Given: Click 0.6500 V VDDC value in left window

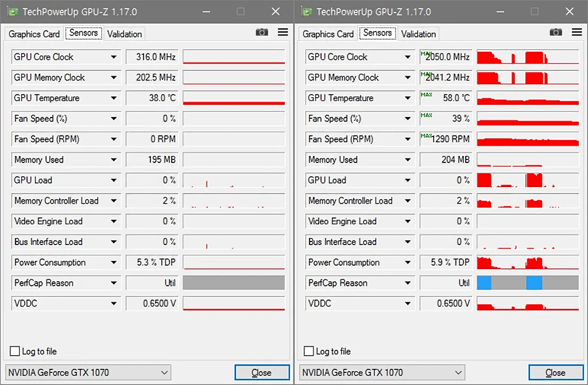Looking at the screenshot, I should point(152,304).
